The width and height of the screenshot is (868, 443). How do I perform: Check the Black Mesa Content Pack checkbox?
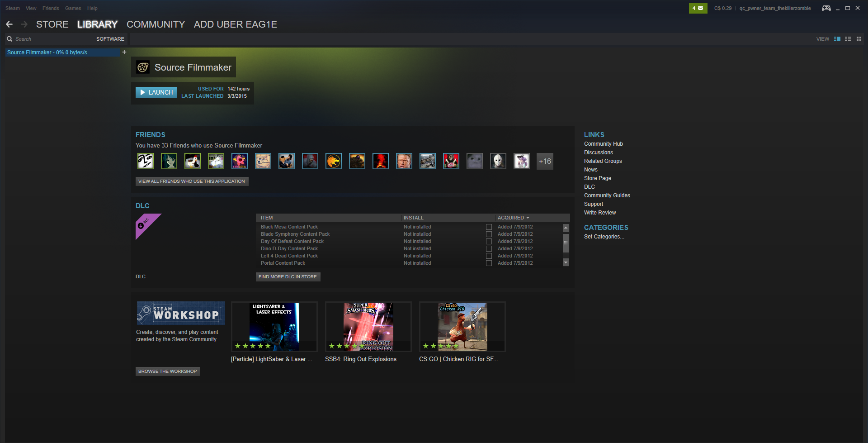pyautogui.click(x=489, y=227)
